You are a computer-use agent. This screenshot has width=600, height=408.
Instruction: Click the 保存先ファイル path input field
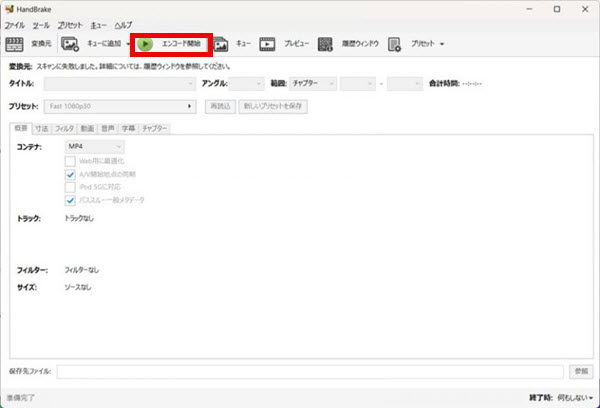(310, 371)
